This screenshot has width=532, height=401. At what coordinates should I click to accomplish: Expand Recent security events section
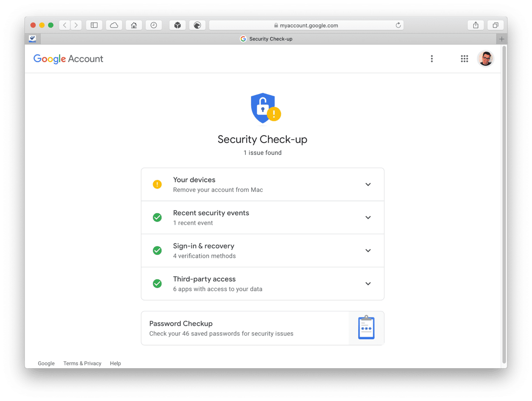click(262, 218)
